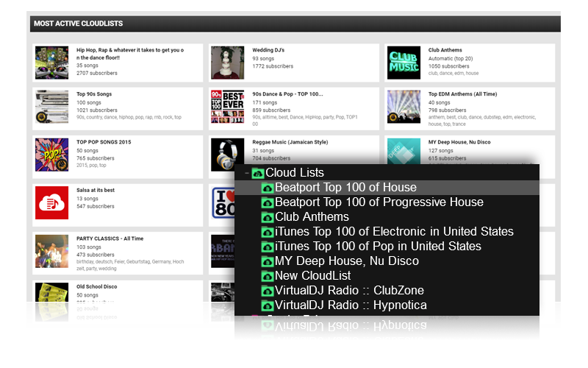Click the VirtualDJ Radio Hypnotica cloud icon
The width and height of the screenshot is (588, 368).
[x=268, y=305]
